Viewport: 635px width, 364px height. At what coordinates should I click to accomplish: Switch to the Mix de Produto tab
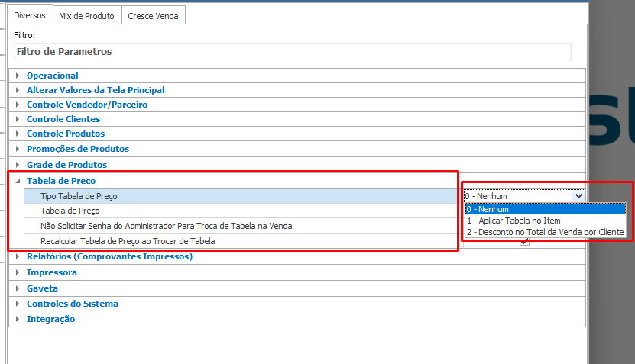coord(87,15)
